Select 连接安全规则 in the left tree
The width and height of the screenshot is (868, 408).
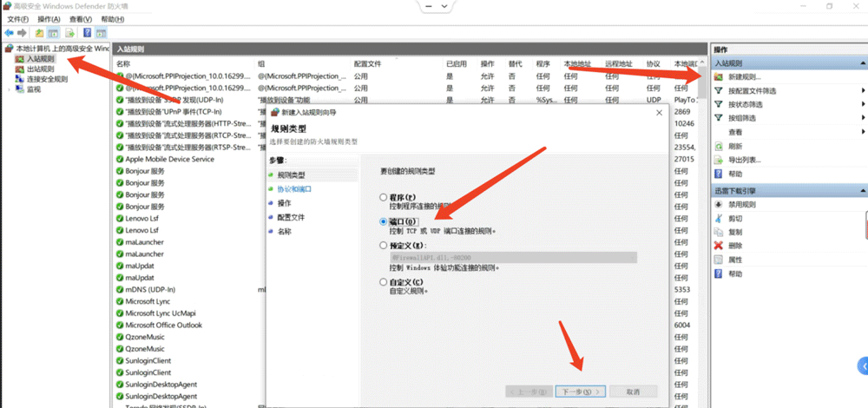[x=47, y=79]
